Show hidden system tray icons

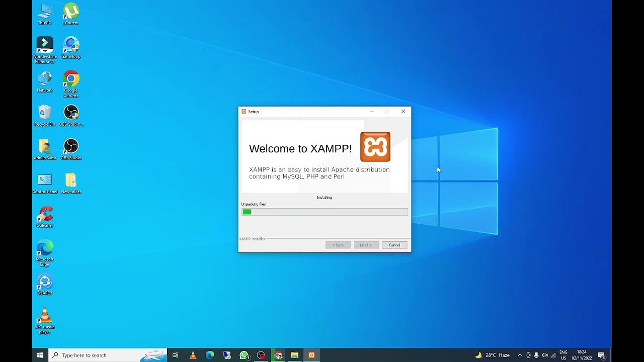[520, 355]
